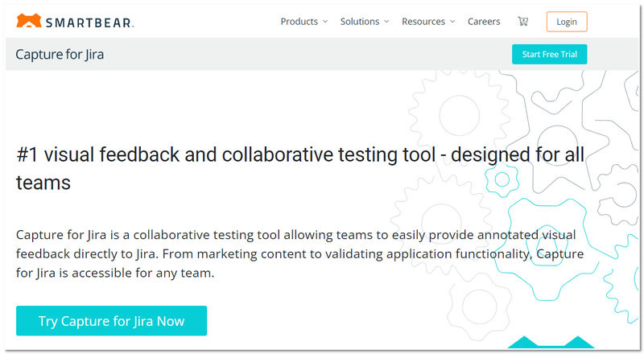Open the shopping cart icon
Viewport: 644px width, 354px height.
click(x=523, y=22)
